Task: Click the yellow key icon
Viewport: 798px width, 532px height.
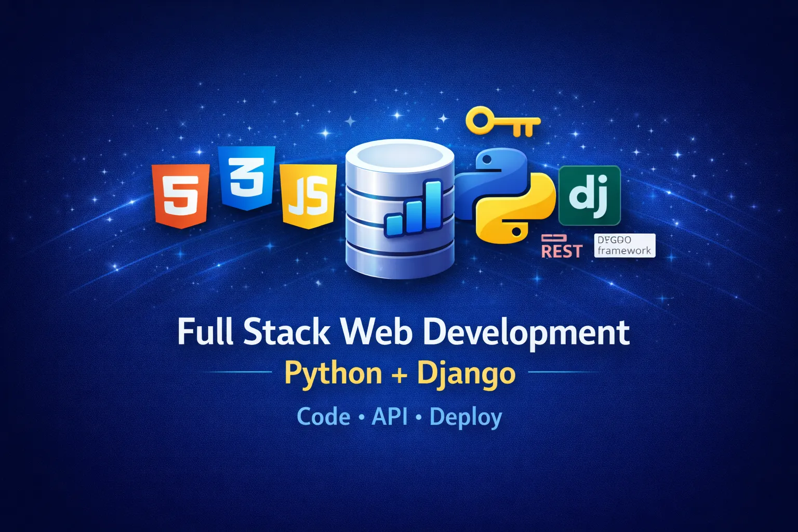Action: point(503,122)
